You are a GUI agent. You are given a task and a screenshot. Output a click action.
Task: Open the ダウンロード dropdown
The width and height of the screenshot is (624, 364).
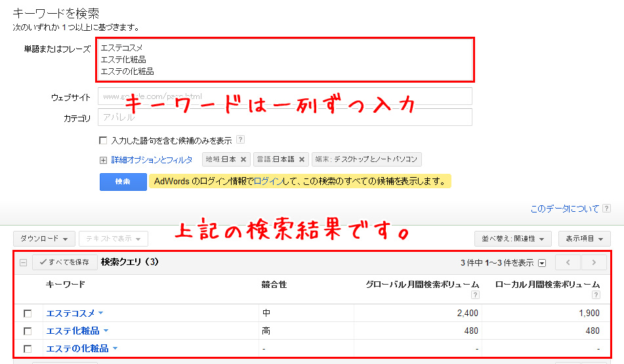tap(45, 239)
